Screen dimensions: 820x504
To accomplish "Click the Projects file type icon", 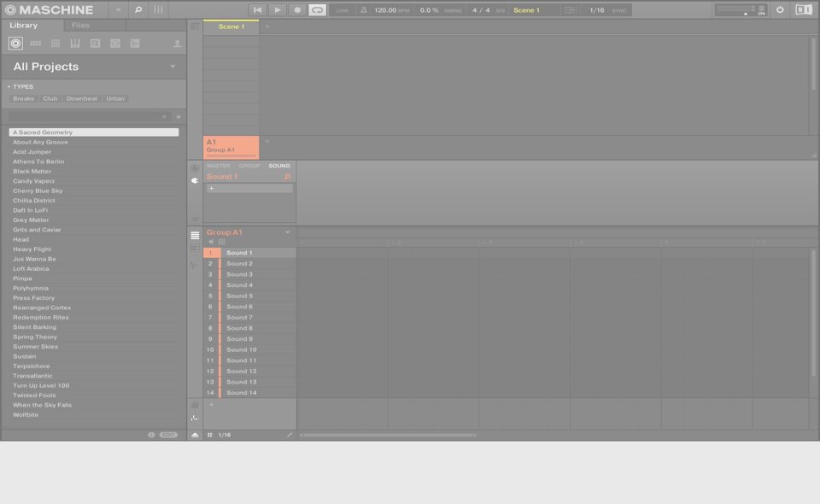I will 15,44.
